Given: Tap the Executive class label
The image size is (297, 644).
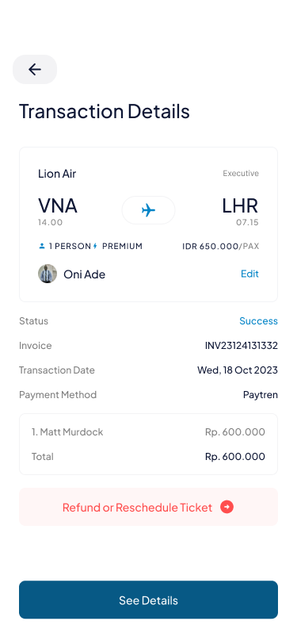Looking at the screenshot, I should pyautogui.click(x=241, y=174).
